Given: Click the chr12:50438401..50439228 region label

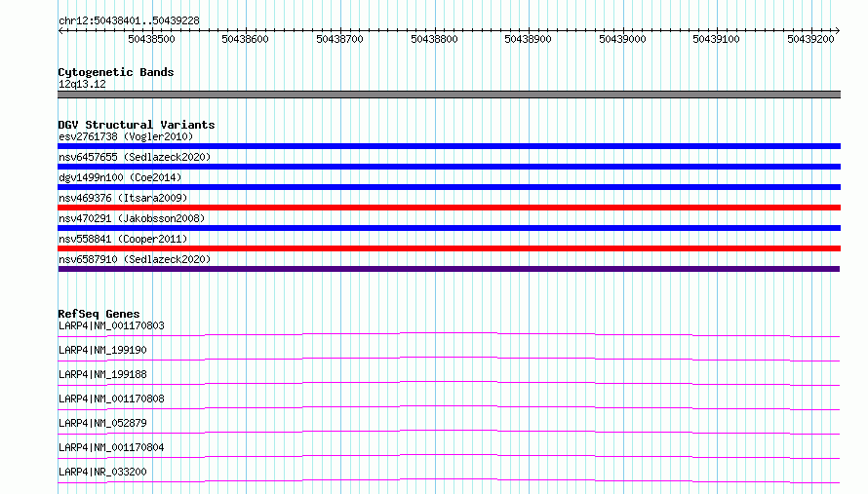Looking at the screenshot, I should point(129,20).
